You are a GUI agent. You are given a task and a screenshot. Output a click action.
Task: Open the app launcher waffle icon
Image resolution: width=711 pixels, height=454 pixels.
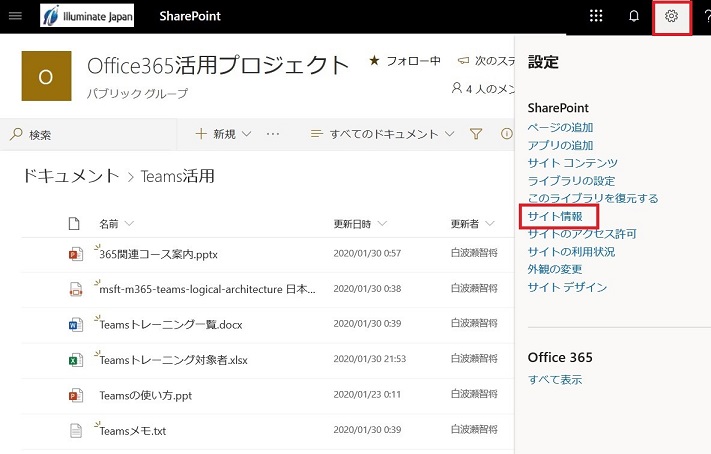pos(596,16)
